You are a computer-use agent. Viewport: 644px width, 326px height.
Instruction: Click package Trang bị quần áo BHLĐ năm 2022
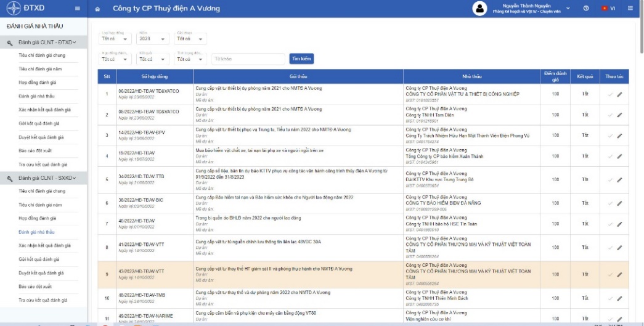(x=248, y=218)
